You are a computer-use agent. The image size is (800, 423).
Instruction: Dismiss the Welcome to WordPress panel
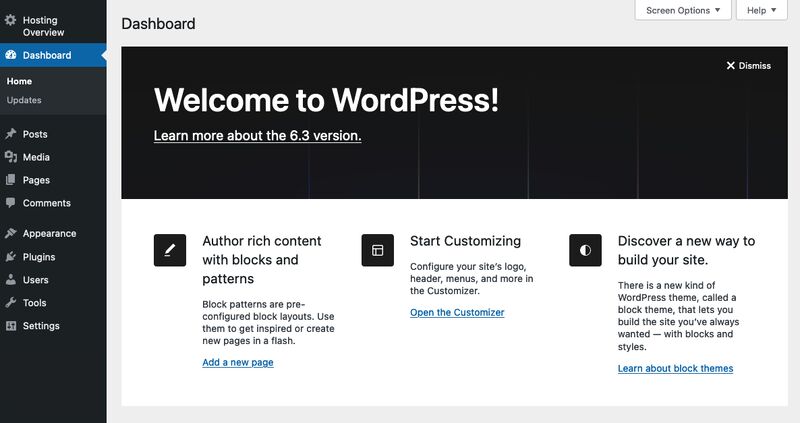[748, 65]
